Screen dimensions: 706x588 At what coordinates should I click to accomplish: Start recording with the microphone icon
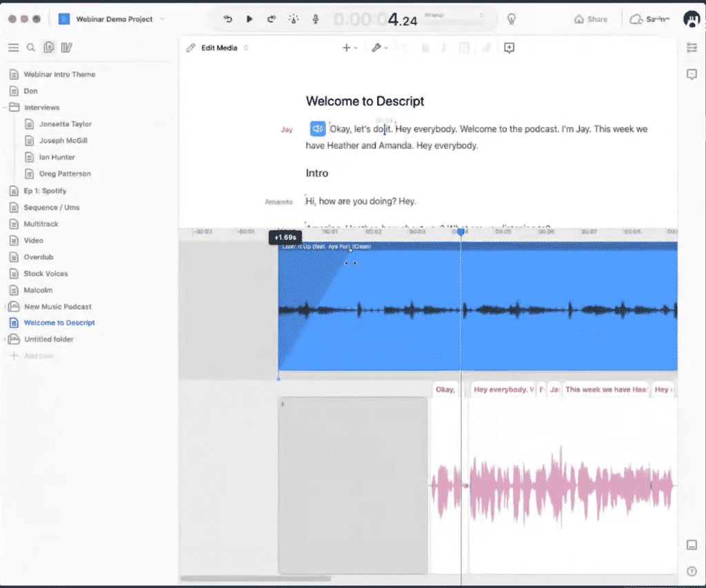316,19
